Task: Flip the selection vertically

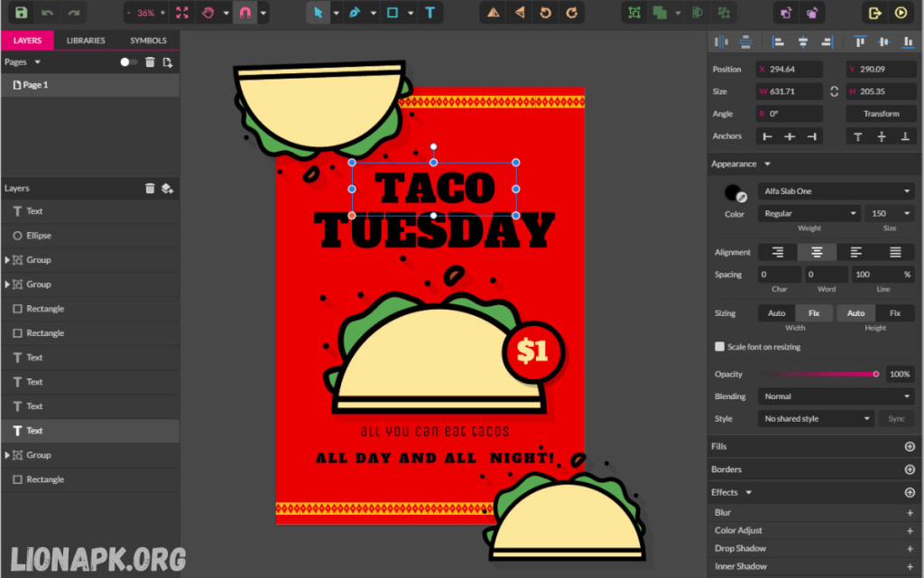Action: pyautogui.click(x=520, y=13)
